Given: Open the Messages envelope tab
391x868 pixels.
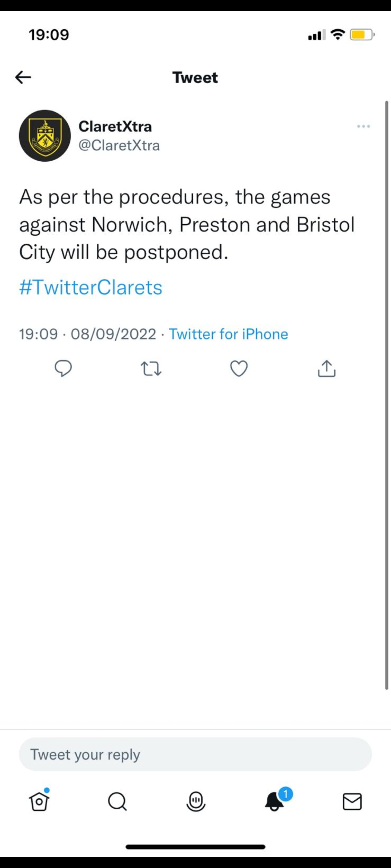Looking at the screenshot, I should [352, 801].
